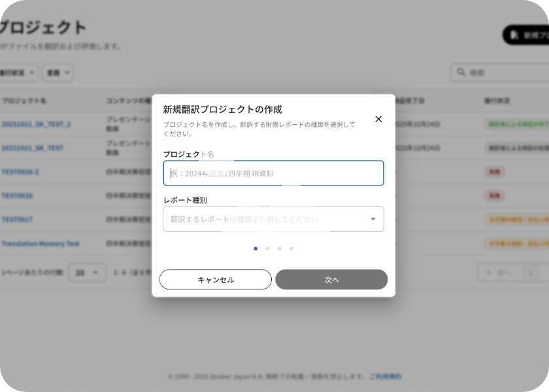Click the プロジェクト名 text input field
549x392 pixels.
[273, 173]
